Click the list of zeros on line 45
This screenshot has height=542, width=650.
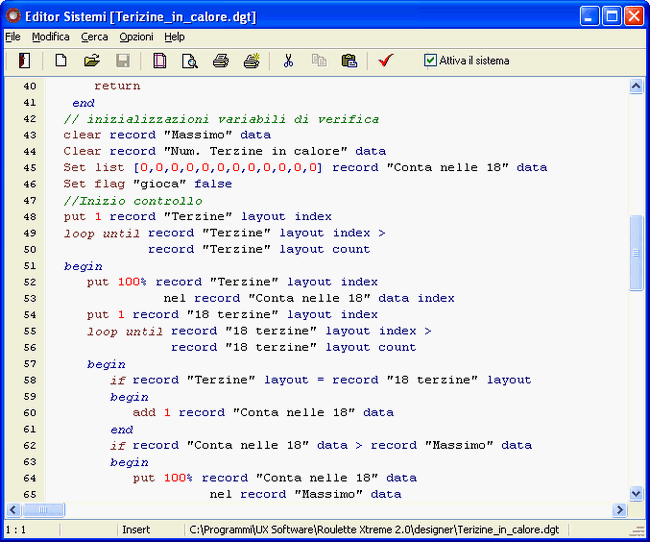pos(228,168)
